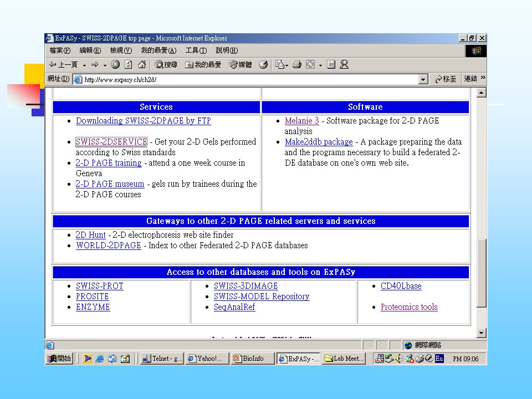
Task: Open the 說明(H) menu
Action: click(227, 50)
